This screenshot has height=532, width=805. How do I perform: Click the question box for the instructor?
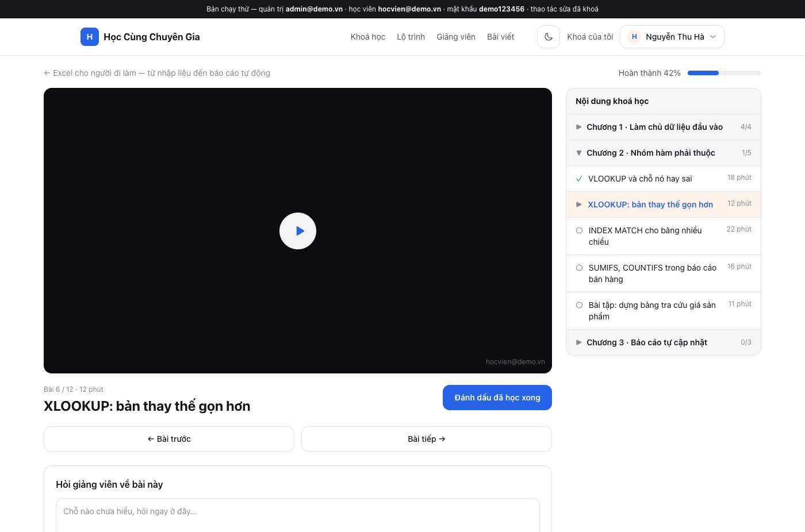click(298, 515)
